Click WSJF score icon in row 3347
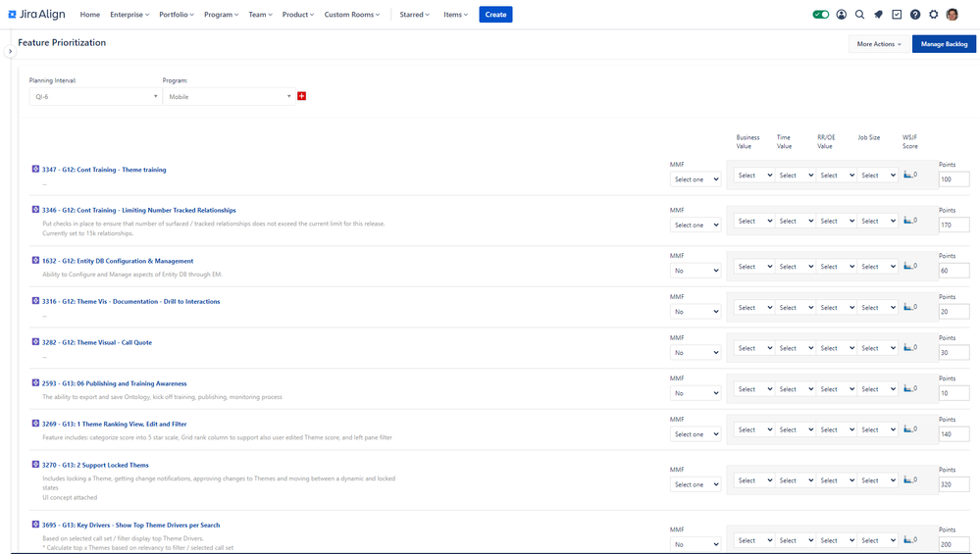980x554 pixels. tap(907, 175)
